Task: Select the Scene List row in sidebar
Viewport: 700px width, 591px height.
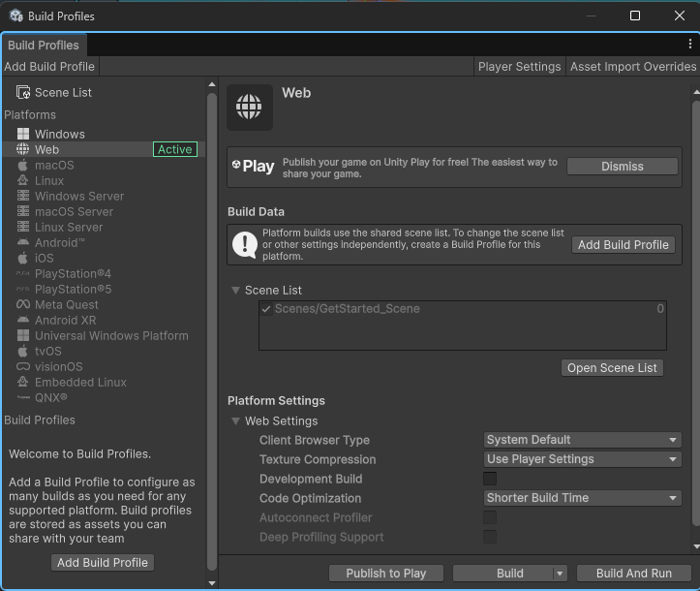Action: click(104, 92)
